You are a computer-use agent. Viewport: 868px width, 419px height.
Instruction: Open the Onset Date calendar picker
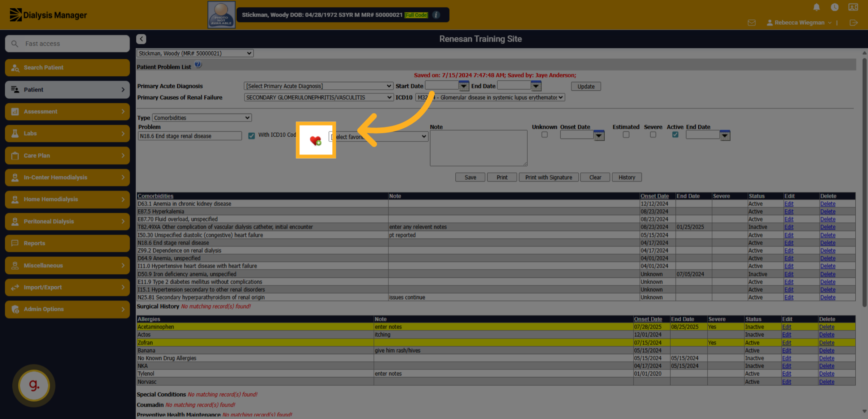(x=599, y=136)
